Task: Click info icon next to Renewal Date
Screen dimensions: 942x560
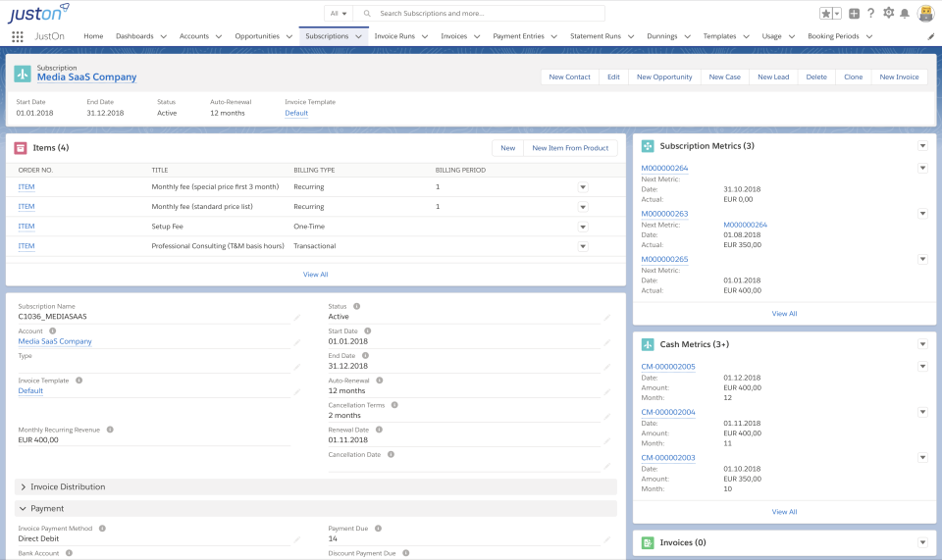Action: (x=379, y=430)
